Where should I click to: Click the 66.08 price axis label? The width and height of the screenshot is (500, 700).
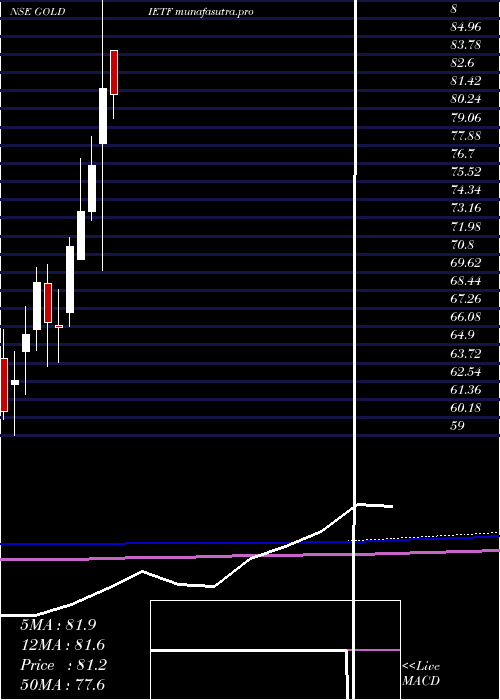pyautogui.click(x=466, y=317)
